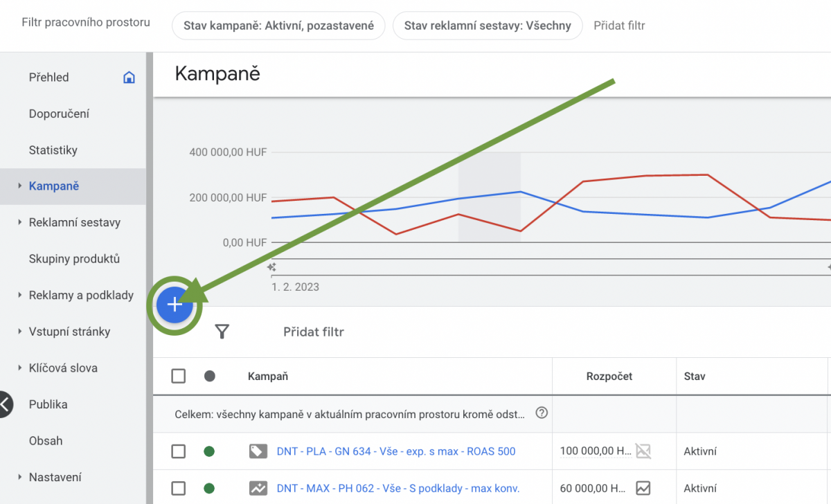
Task: Open Nastavení from the navigation menu
Action: click(x=54, y=477)
